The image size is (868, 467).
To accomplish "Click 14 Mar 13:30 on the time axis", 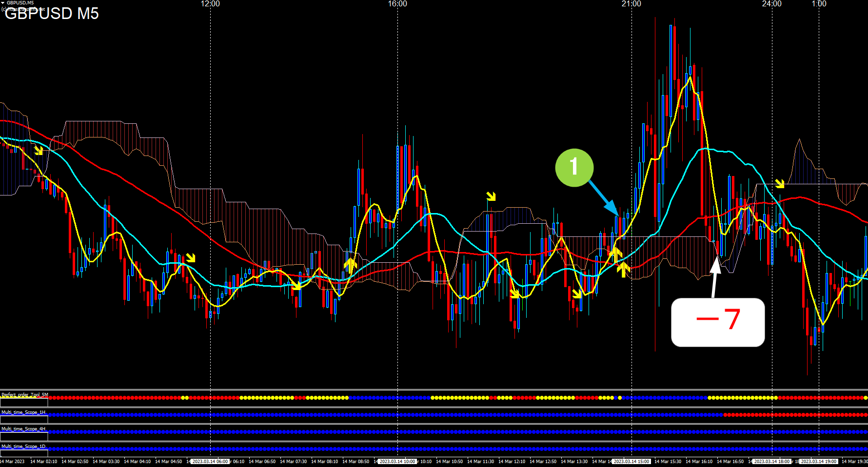I will pos(574,462).
